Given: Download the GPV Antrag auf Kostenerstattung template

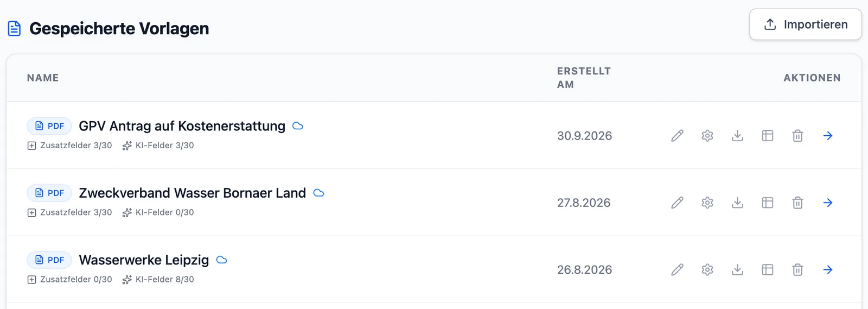Looking at the screenshot, I should click(x=737, y=136).
